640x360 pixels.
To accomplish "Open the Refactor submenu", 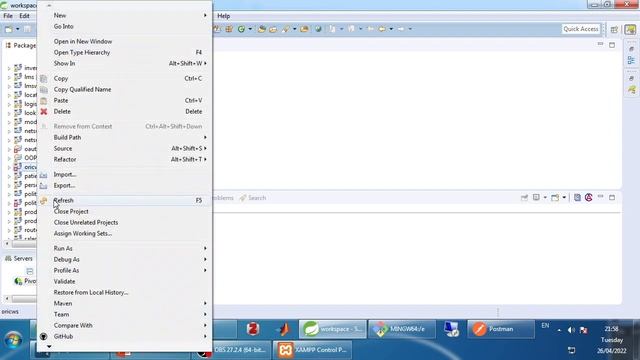I will pyautogui.click(x=124, y=160).
